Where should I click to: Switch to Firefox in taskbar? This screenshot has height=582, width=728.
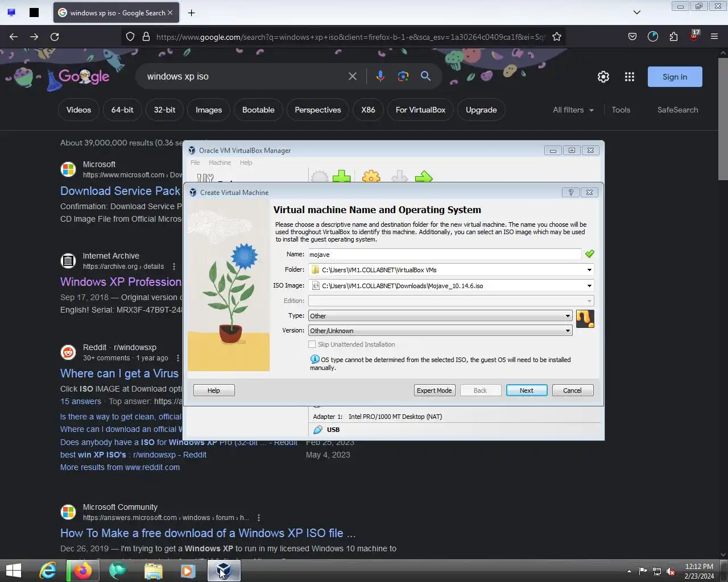point(82,571)
